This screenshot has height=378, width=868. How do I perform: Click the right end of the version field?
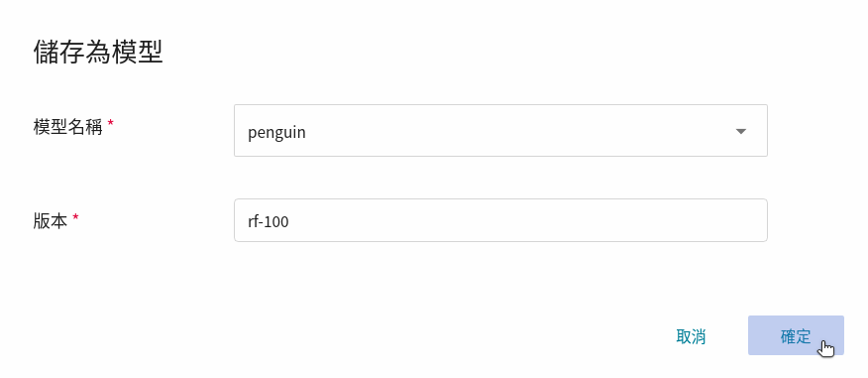coord(758,220)
